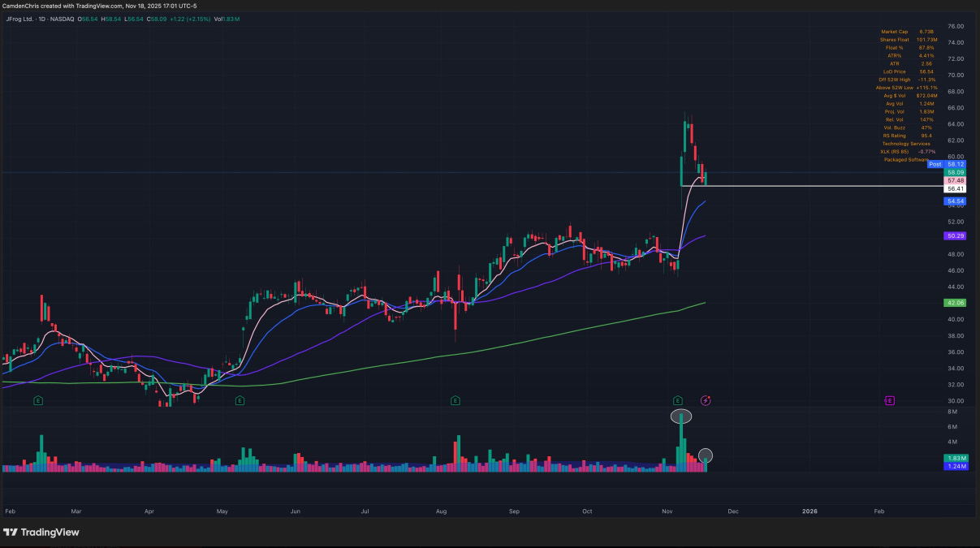
Task: Click the green earnings E marker under May
Action: pos(240,400)
